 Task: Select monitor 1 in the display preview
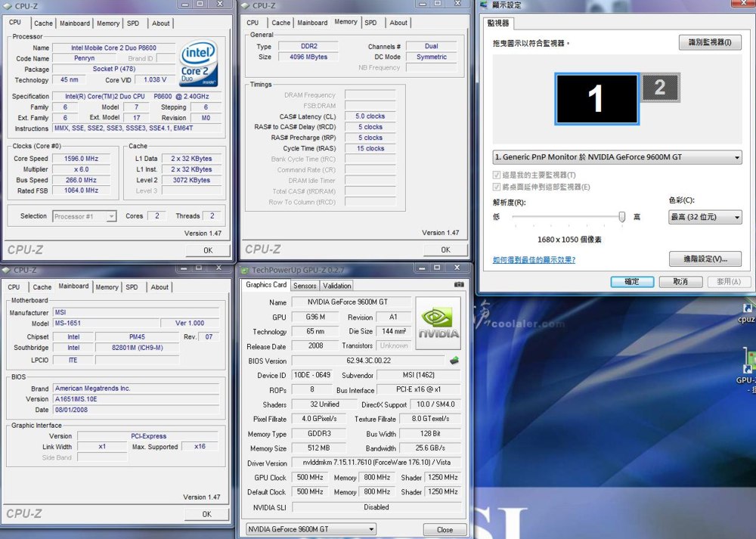pos(597,99)
